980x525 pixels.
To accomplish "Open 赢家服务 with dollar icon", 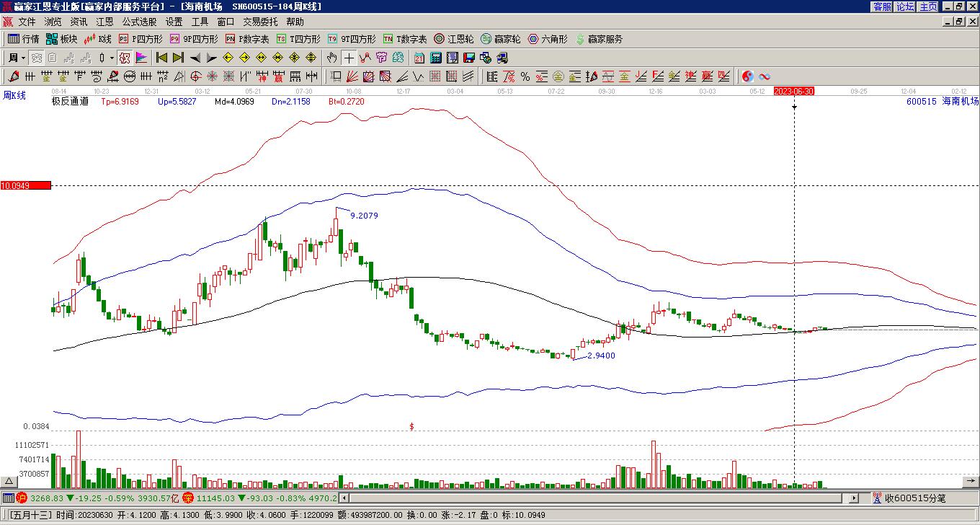I will coord(599,39).
